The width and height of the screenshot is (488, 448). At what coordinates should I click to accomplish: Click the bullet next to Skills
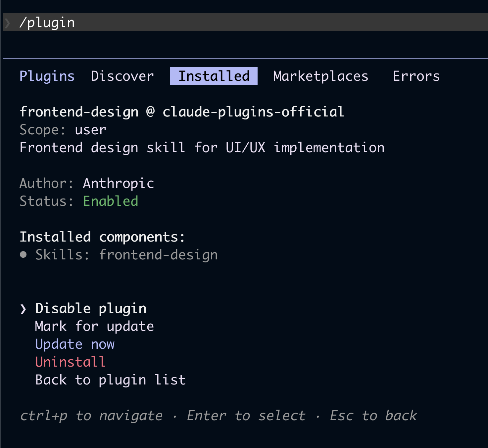23,254
